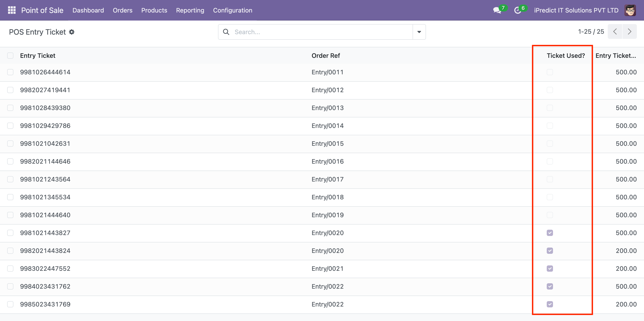Open the Orders menu

123,10
